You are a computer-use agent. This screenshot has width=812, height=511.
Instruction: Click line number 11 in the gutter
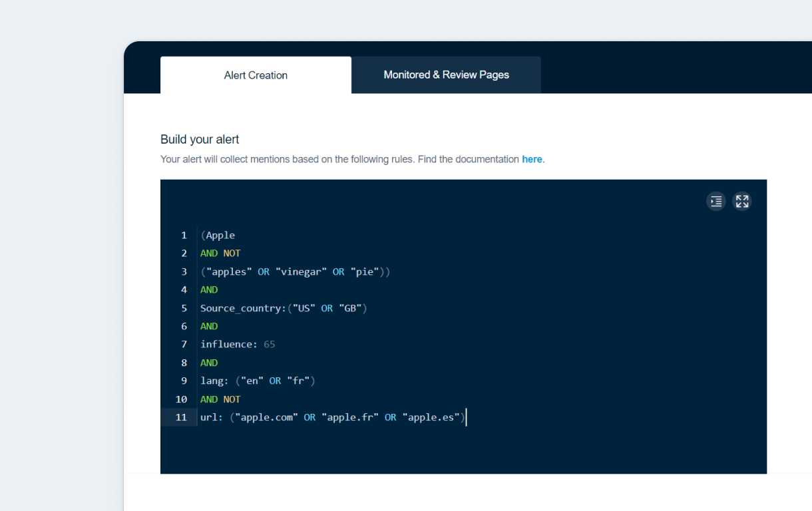(x=181, y=417)
